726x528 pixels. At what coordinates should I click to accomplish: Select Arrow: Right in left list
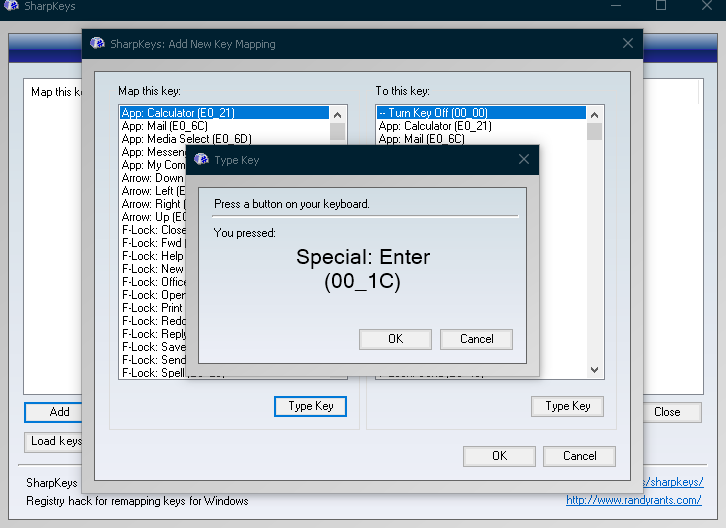point(153,204)
